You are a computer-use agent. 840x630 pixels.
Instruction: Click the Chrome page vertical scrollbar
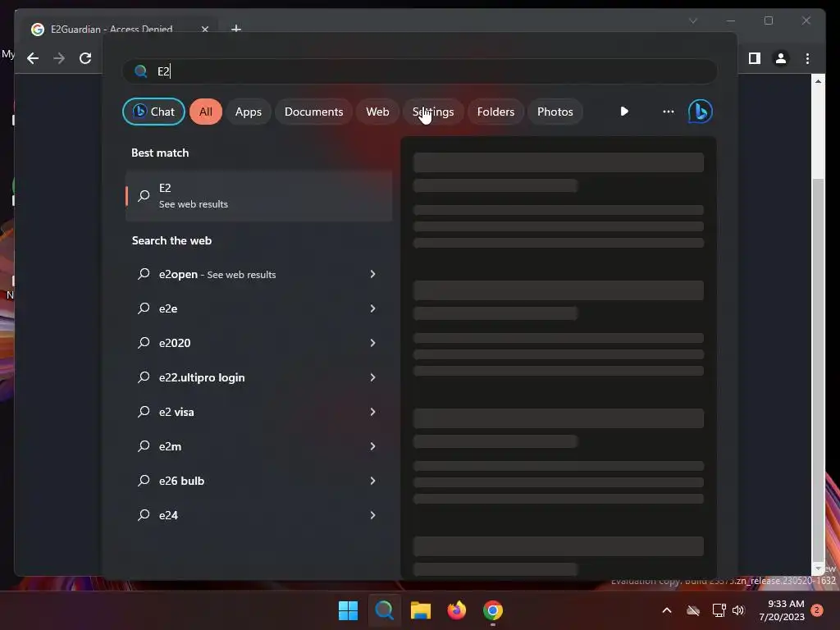coord(818,370)
